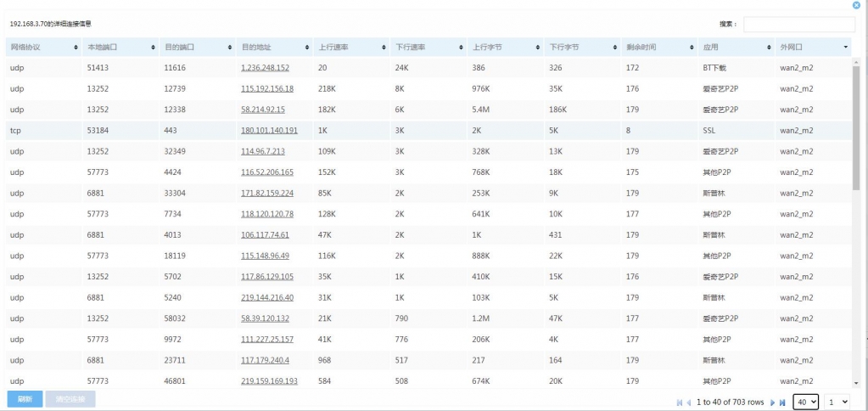Viewport: 868px width, 411px height.
Task: Select download bytes 186K cell
Action: click(x=582, y=110)
